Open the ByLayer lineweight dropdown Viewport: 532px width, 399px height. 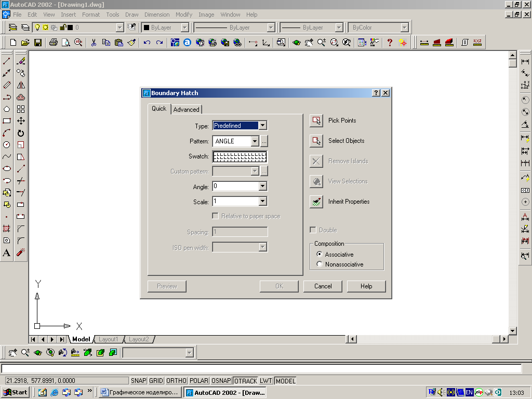[x=339, y=28]
